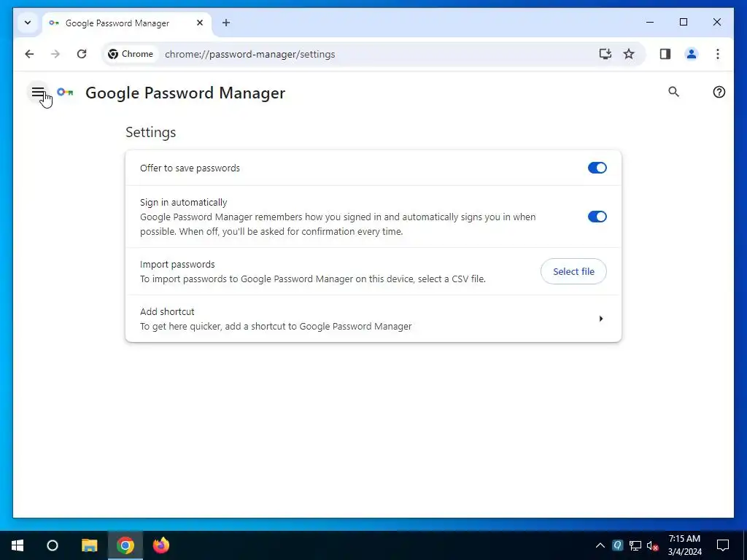The image size is (747, 560).
Task: Open the Password Manager hamburger menu
Action: [38, 93]
